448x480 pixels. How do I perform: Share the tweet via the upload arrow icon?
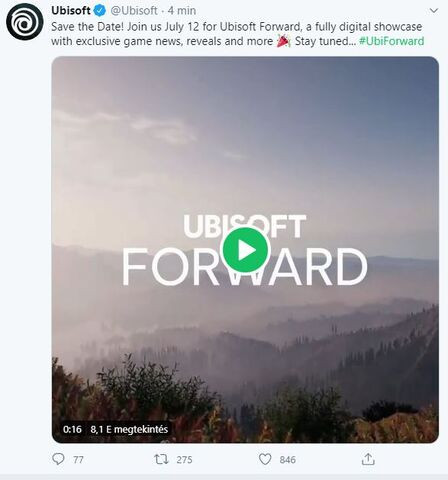pos(368,459)
